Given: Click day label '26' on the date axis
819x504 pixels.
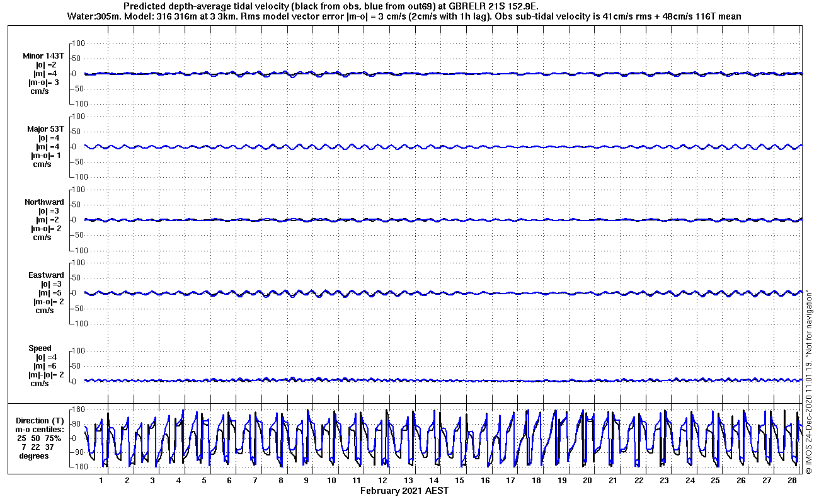Looking at the screenshot, I should [x=741, y=481].
